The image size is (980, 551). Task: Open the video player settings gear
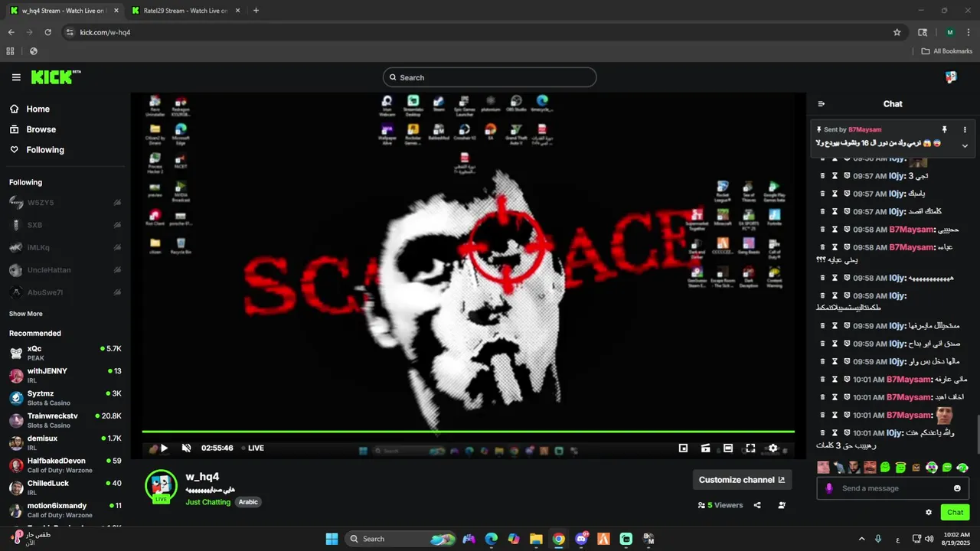[x=773, y=448]
